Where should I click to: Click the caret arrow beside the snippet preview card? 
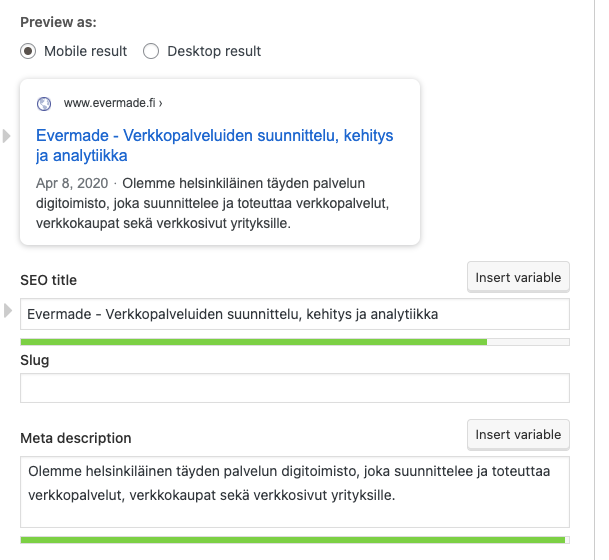point(8,136)
